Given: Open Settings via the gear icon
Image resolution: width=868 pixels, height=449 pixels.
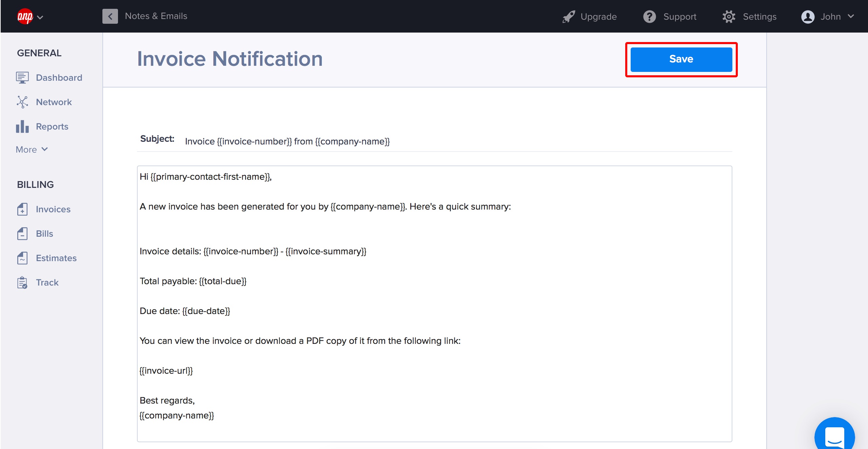Looking at the screenshot, I should (729, 17).
